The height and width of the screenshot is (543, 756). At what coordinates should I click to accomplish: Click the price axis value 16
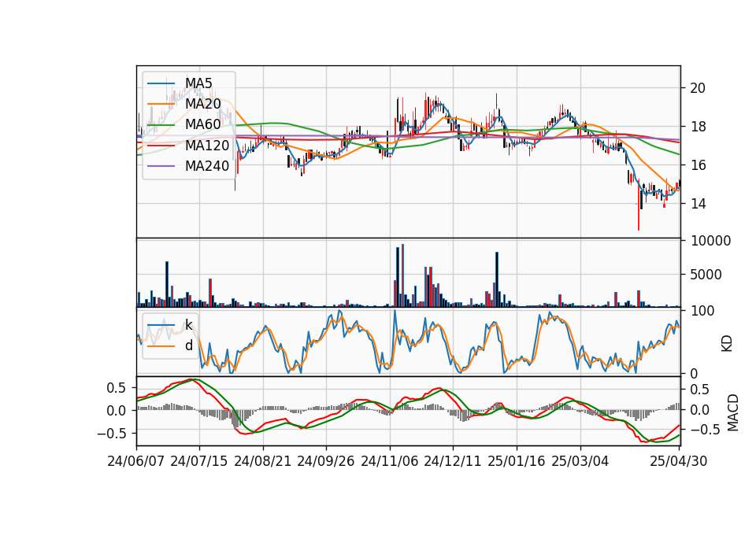tap(698, 165)
